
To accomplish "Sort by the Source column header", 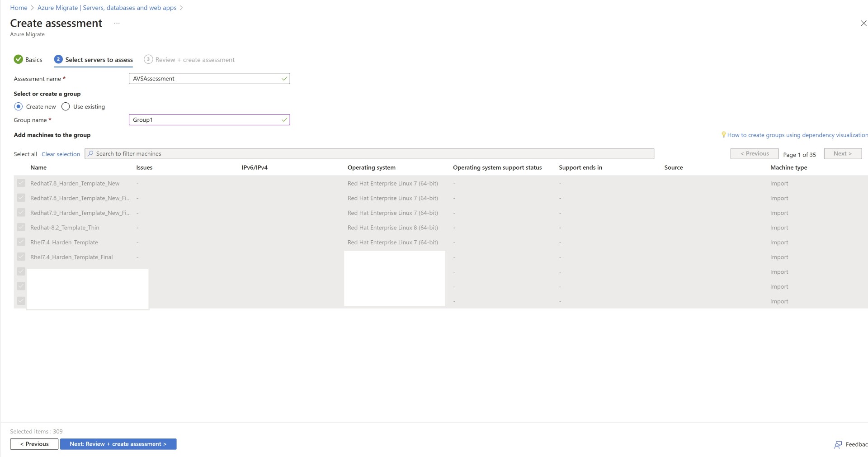I will coord(674,167).
